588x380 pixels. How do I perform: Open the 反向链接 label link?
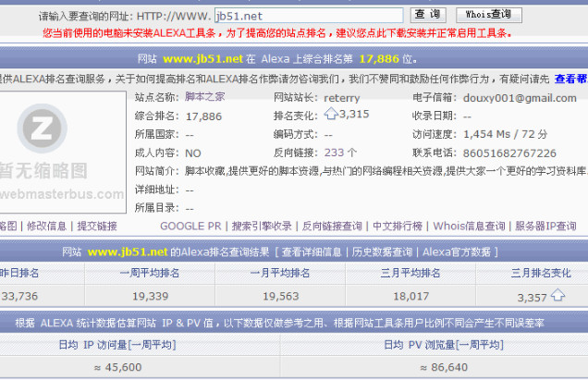(296, 153)
